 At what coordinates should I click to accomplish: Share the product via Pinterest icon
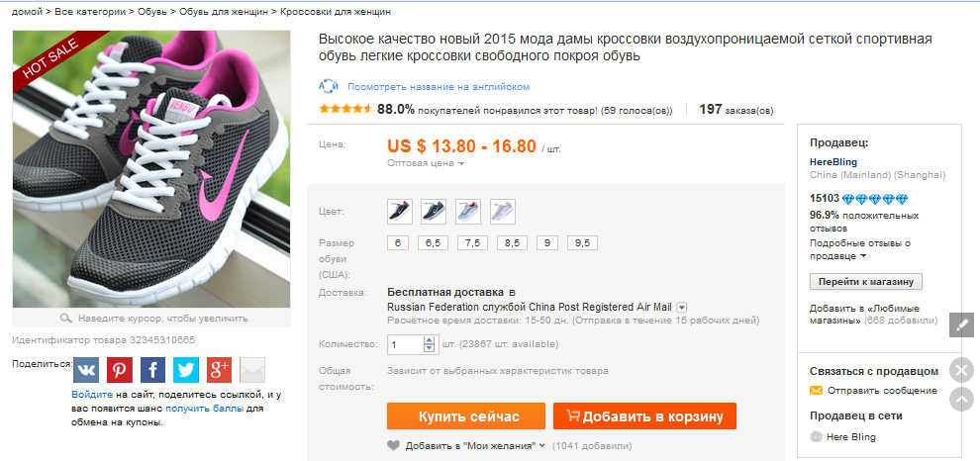pos(120,370)
